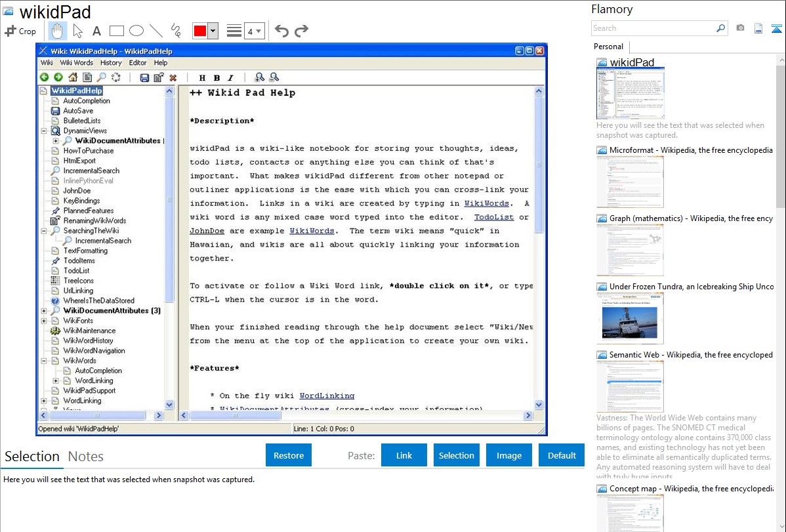
Task: Follow the JohnDoe link in editor text
Action: [x=207, y=231]
